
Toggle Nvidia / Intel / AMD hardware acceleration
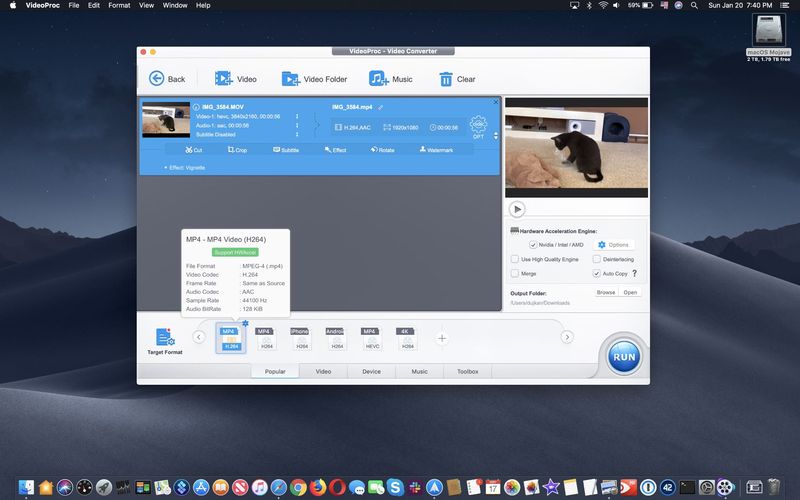533,245
